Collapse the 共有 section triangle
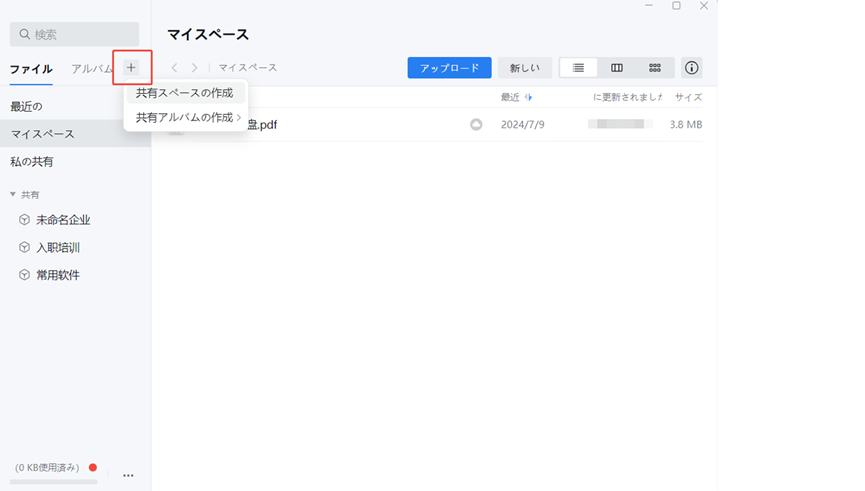Screen dimensions: 865x491 [x=13, y=194]
